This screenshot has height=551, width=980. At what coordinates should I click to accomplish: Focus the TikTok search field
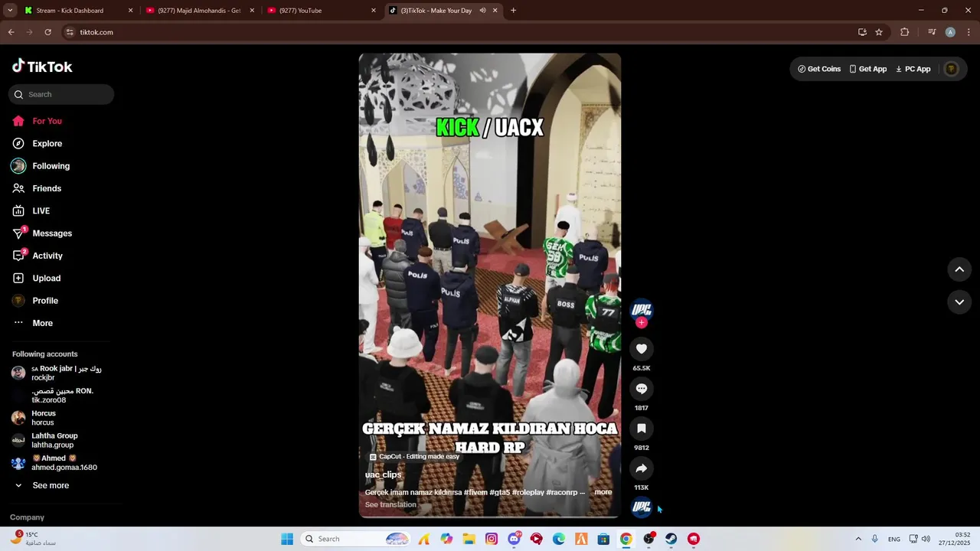[x=61, y=94]
